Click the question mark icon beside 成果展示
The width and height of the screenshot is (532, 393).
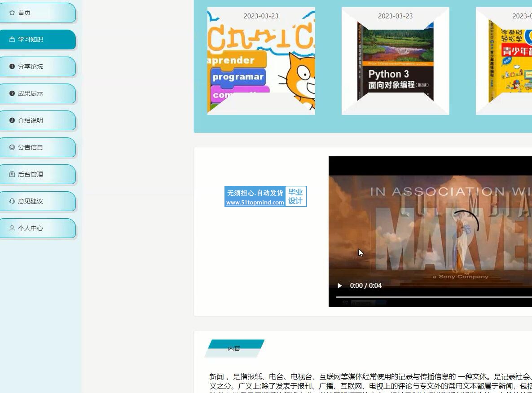point(12,93)
